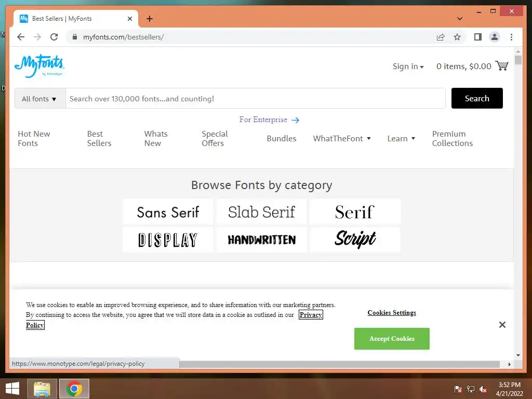
Task: Click the address bar URL myfonts.com/bestsellers/
Action: [123, 37]
